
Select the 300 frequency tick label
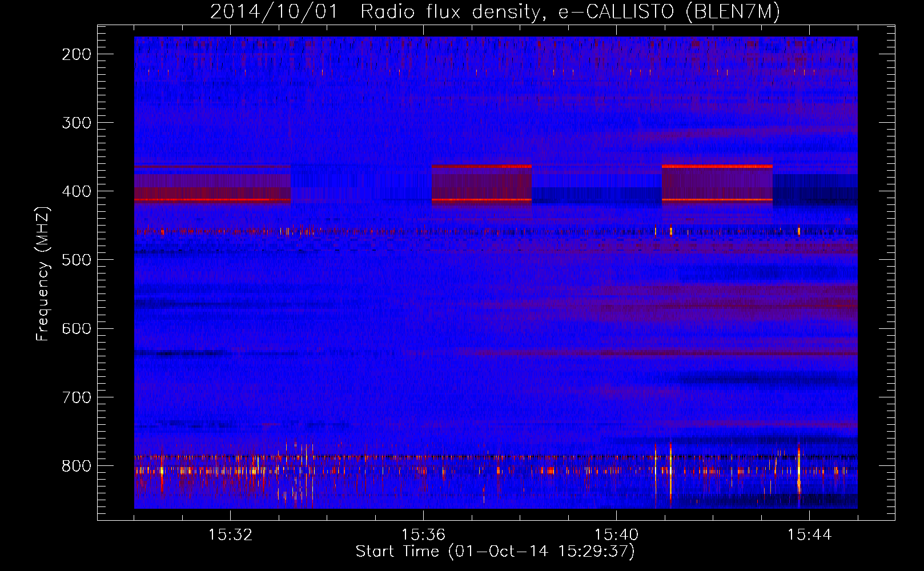point(77,123)
